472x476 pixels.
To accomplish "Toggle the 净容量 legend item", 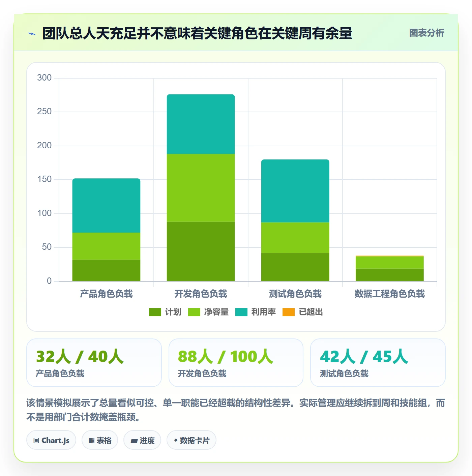I will 208,312.
